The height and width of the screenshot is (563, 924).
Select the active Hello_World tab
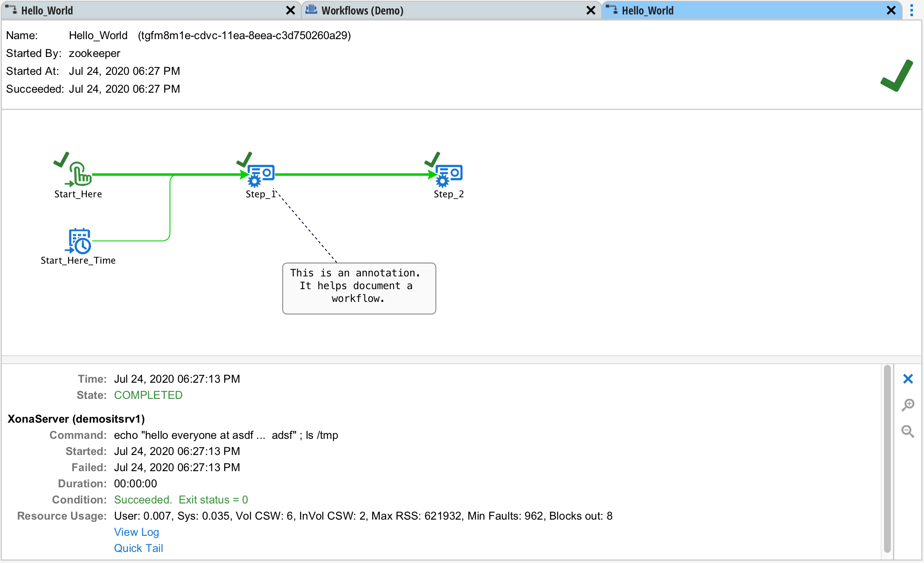click(x=647, y=11)
